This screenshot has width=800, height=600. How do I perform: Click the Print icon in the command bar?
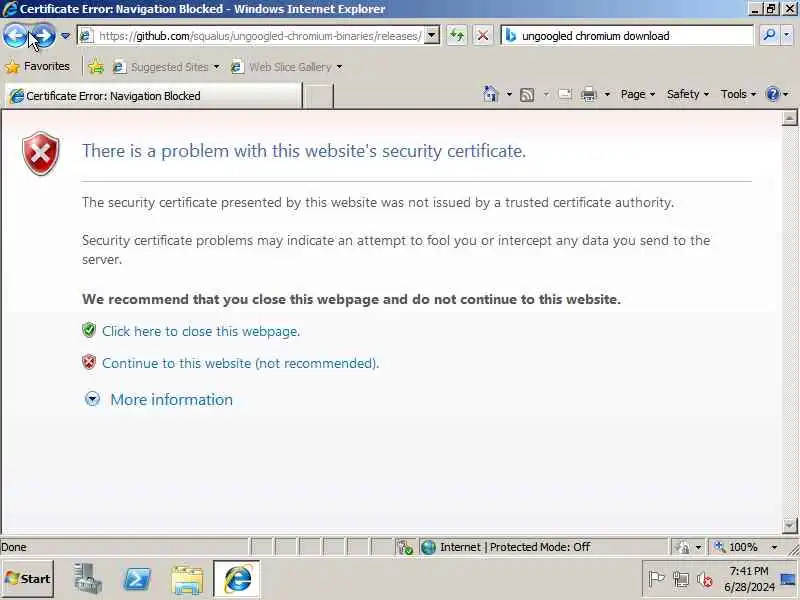click(x=589, y=94)
